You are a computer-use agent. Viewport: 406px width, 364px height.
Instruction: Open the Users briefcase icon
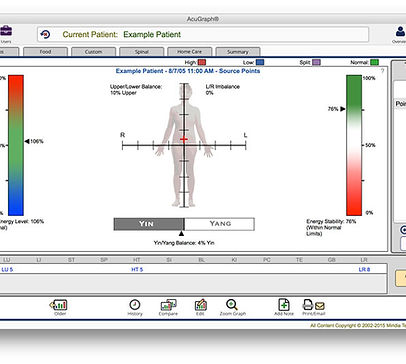[6, 31]
